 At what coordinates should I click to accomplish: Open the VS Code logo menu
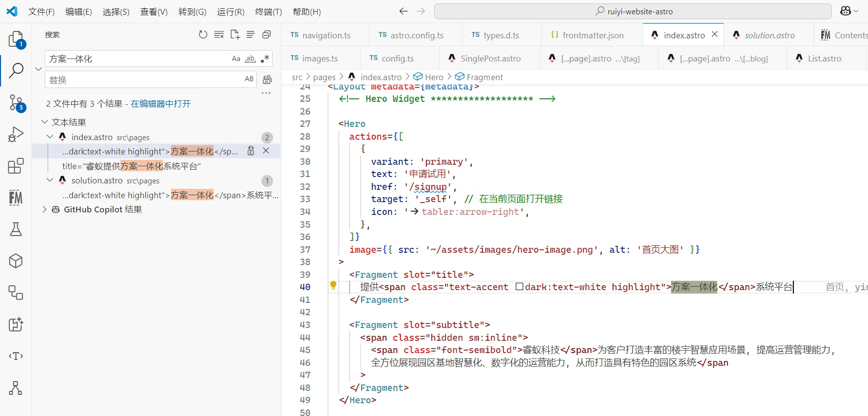pyautogui.click(x=11, y=11)
